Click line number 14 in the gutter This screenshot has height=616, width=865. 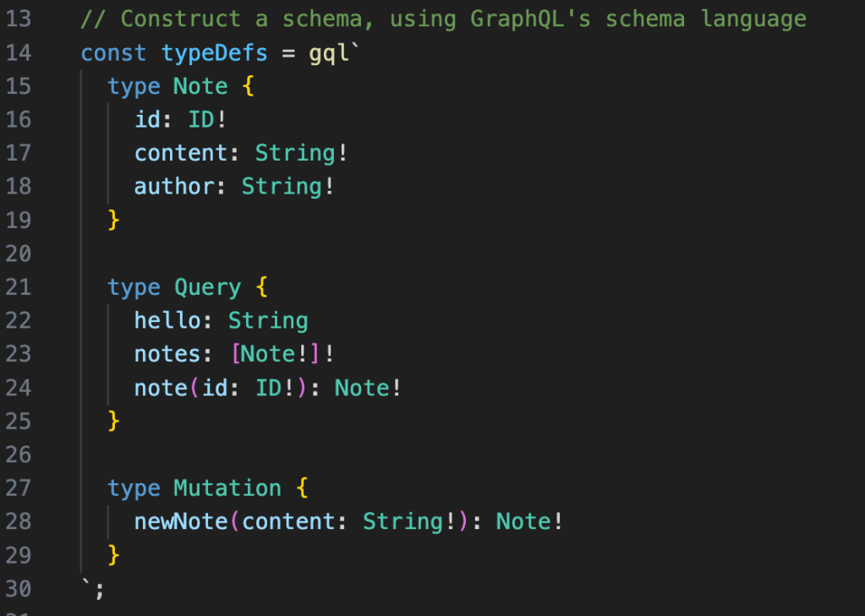[x=18, y=53]
